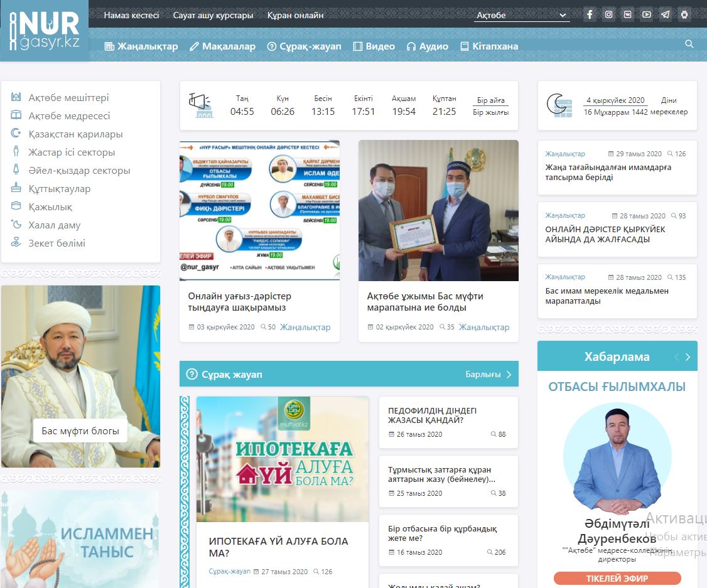
Task: Show previous Хабарлама slide arrow
Action: pyautogui.click(x=676, y=357)
